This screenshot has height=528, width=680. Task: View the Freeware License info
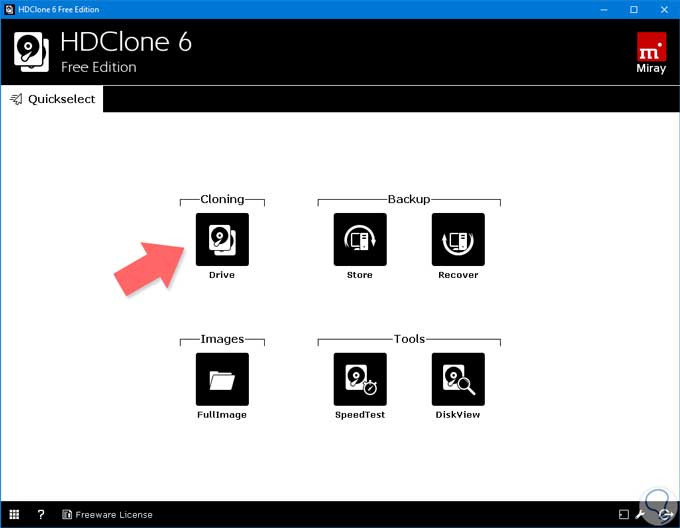(107, 515)
